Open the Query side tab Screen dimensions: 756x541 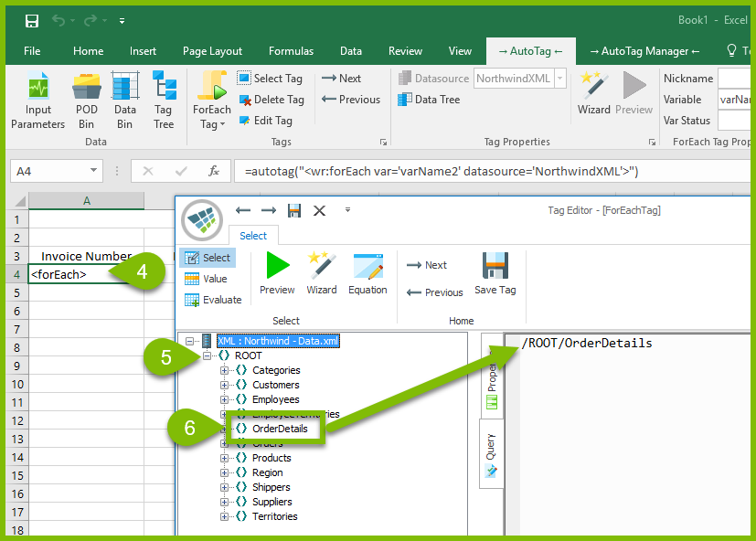[491, 454]
